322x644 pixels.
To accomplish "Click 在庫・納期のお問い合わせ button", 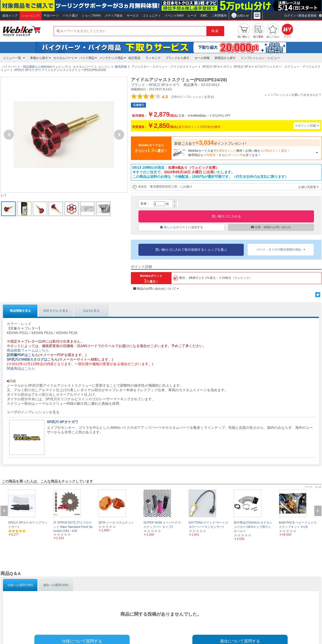I will point(271,227).
